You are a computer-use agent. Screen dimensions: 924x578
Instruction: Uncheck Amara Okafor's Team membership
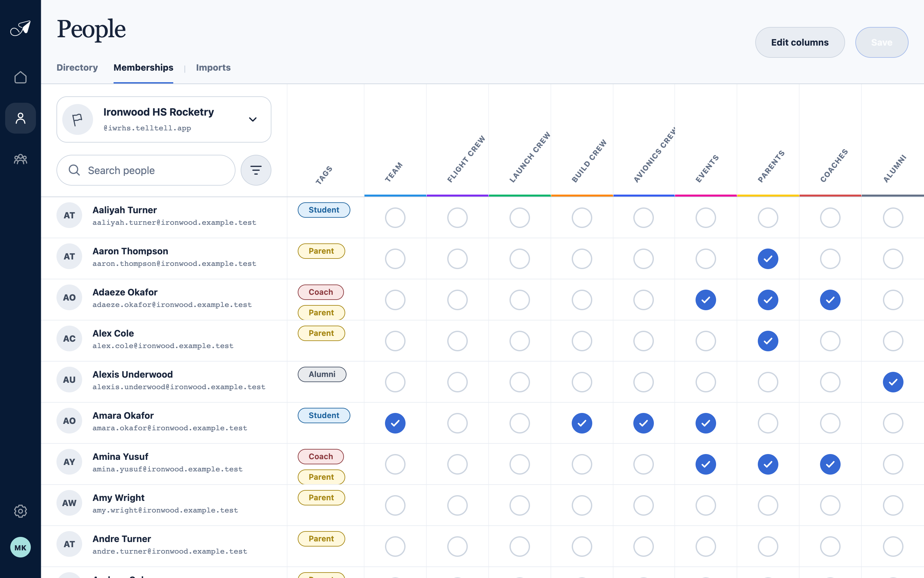click(x=395, y=423)
